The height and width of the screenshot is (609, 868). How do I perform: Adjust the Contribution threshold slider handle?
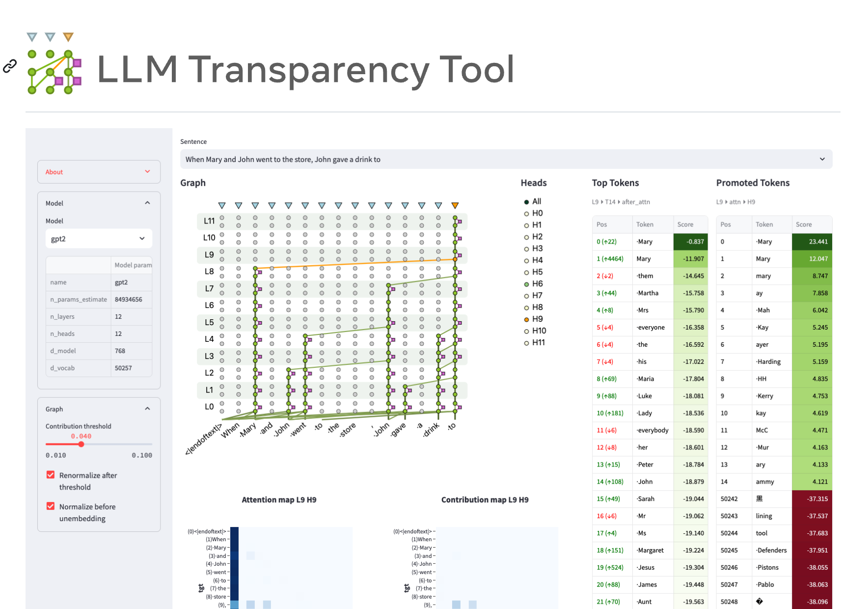point(81,444)
